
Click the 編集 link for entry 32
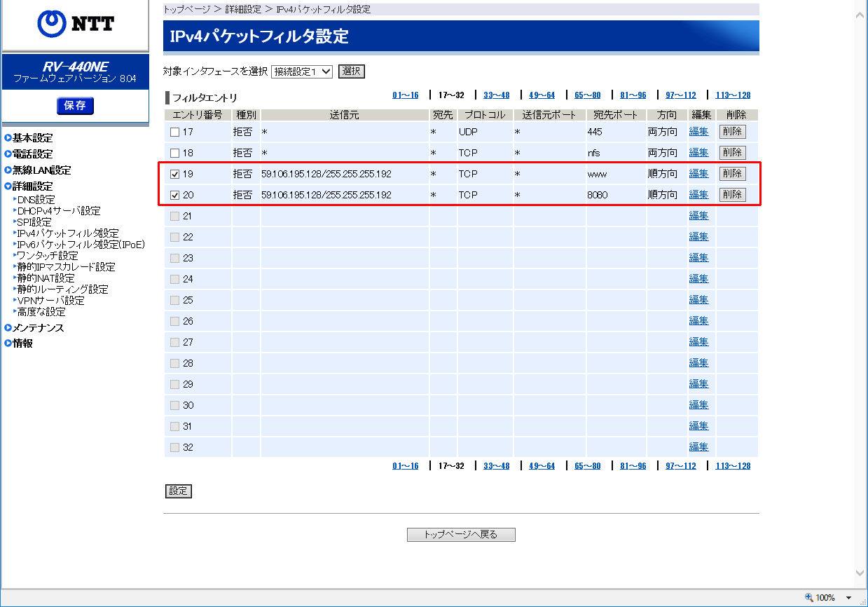pyautogui.click(x=699, y=447)
